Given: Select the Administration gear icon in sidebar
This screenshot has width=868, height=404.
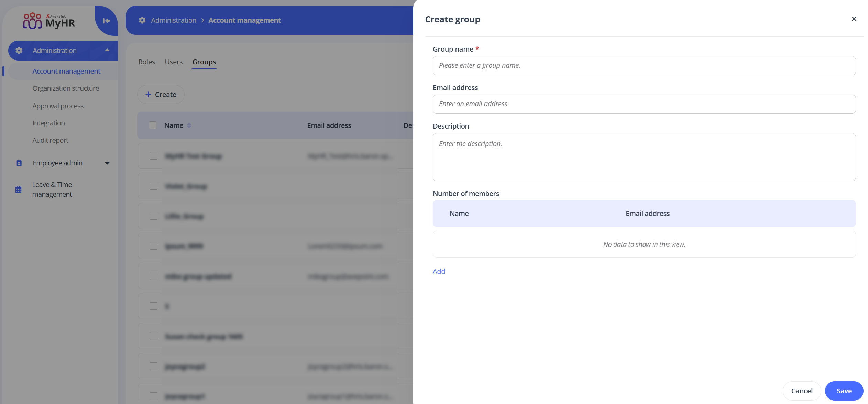Looking at the screenshot, I should coord(19,50).
